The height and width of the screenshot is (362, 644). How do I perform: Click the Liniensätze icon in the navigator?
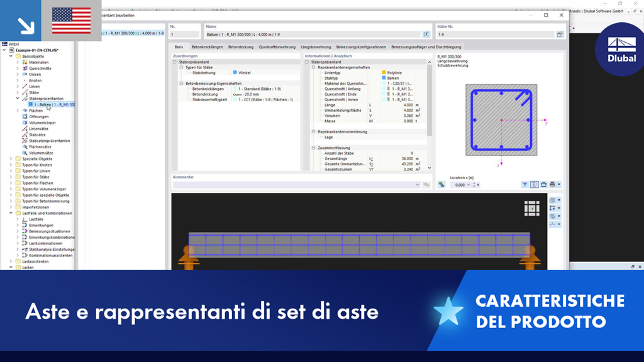[x=25, y=128]
